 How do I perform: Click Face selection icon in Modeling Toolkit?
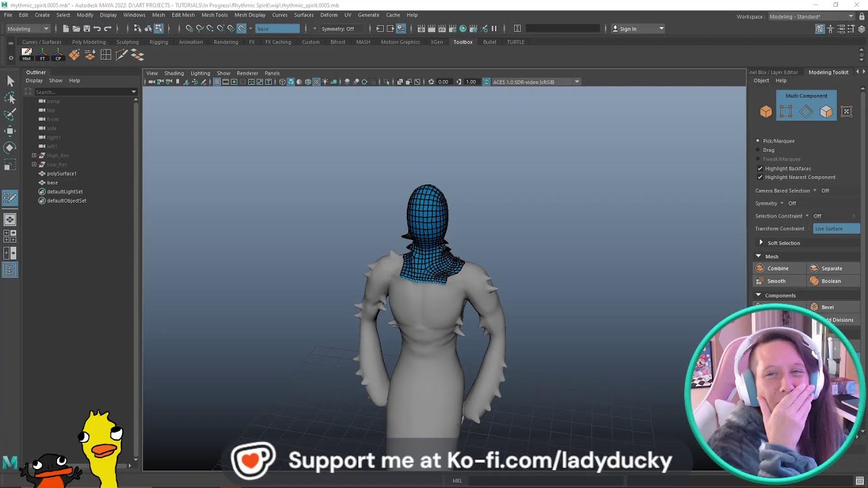[826, 112]
